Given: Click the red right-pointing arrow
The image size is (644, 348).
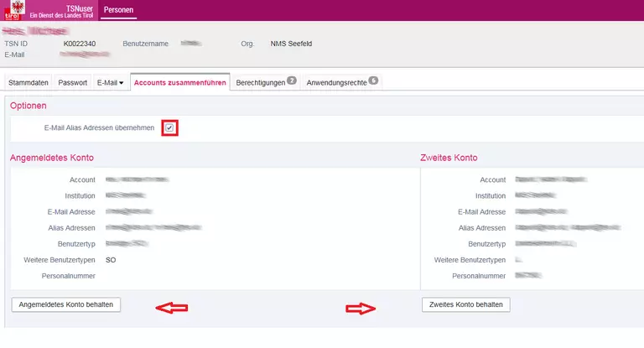Looking at the screenshot, I should pos(361,308).
